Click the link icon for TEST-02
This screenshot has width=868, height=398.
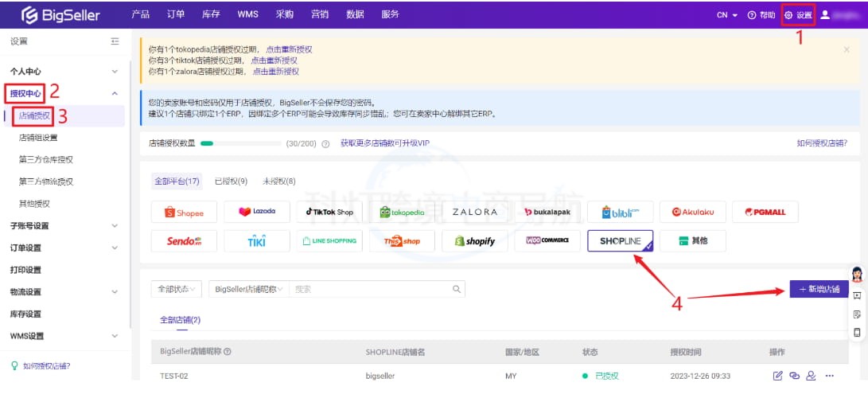(x=794, y=376)
